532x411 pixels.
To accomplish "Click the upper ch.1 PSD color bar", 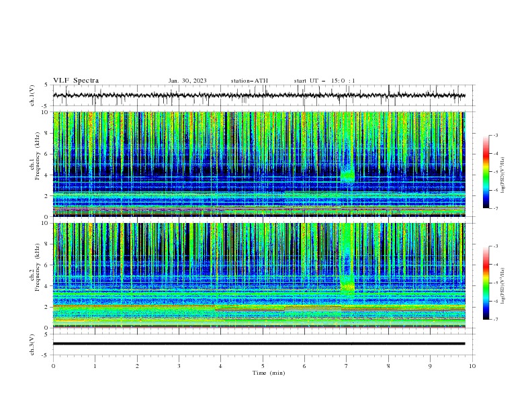I will 486,172.
